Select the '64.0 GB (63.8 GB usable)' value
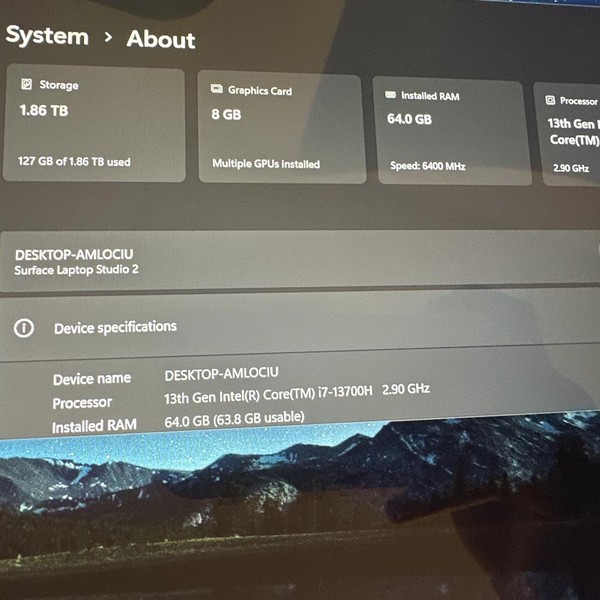This screenshot has height=600, width=600. point(234,419)
